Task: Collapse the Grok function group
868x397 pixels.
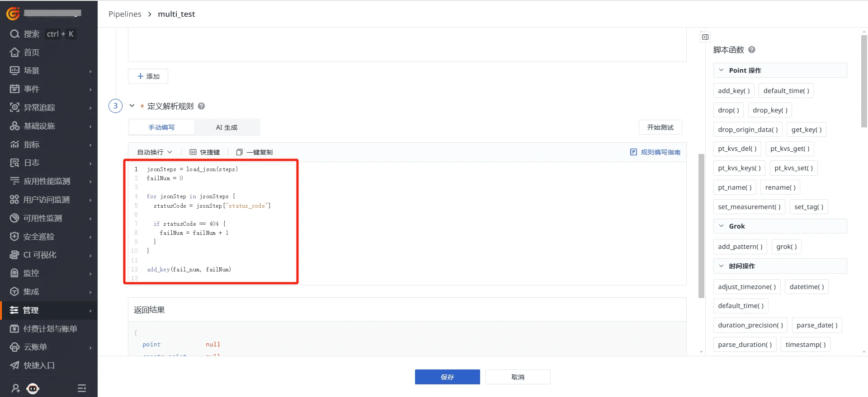Action: (722, 226)
